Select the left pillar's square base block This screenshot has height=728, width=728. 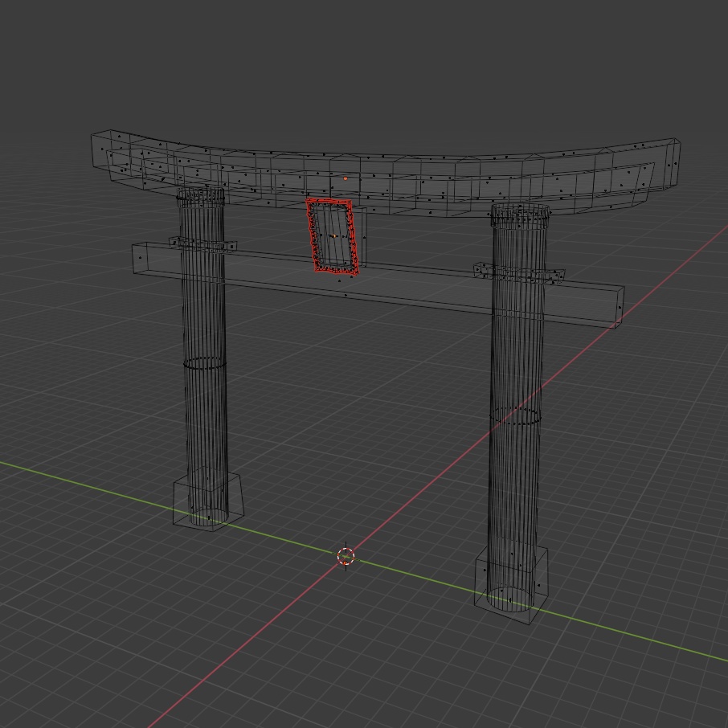[208, 500]
